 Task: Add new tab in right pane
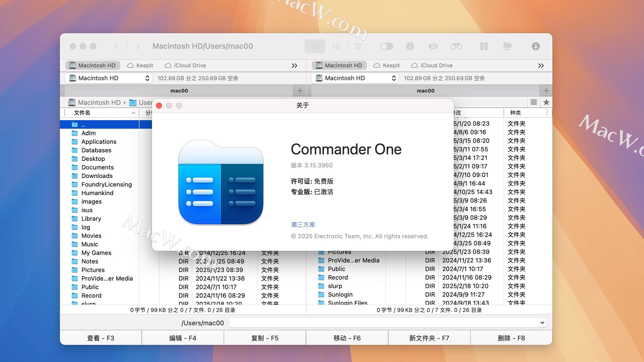546,90
